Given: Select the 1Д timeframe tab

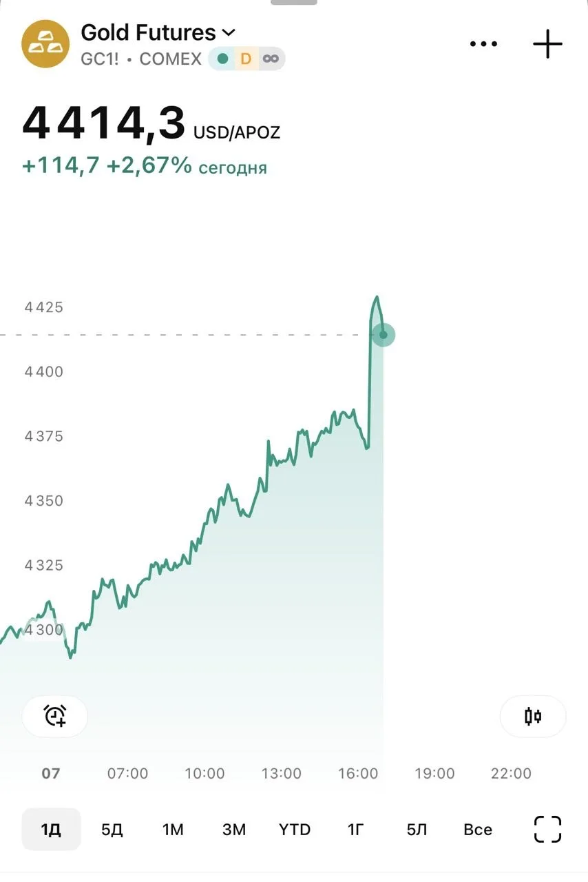Looking at the screenshot, I should (51, 829).
